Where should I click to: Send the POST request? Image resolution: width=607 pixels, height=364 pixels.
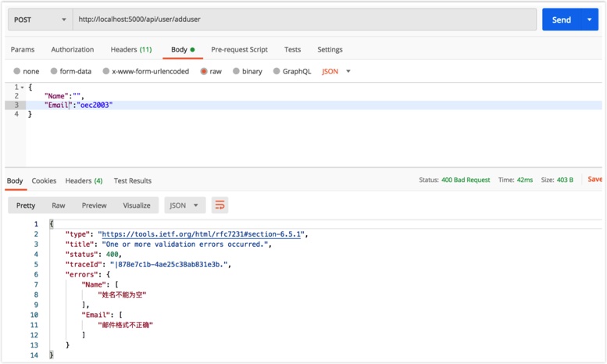coord(562,20)
